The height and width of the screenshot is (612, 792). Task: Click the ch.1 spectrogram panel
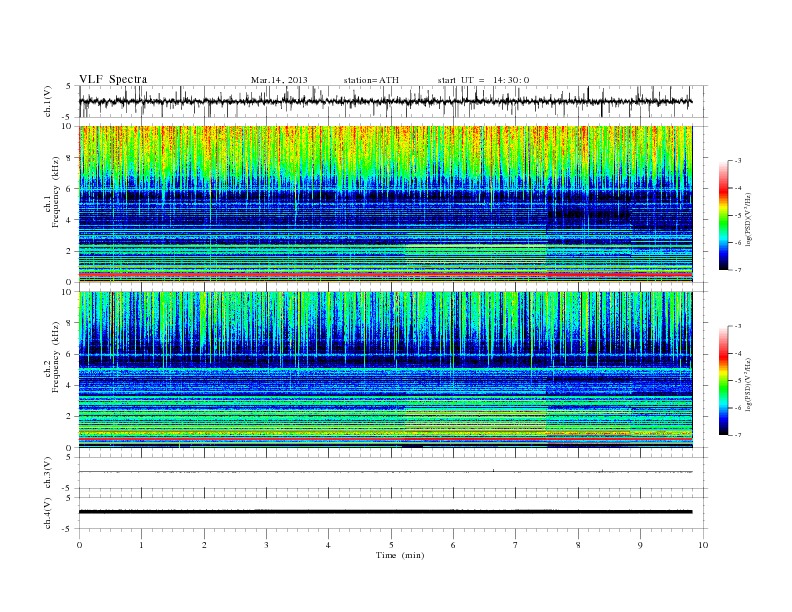(386, 204)
